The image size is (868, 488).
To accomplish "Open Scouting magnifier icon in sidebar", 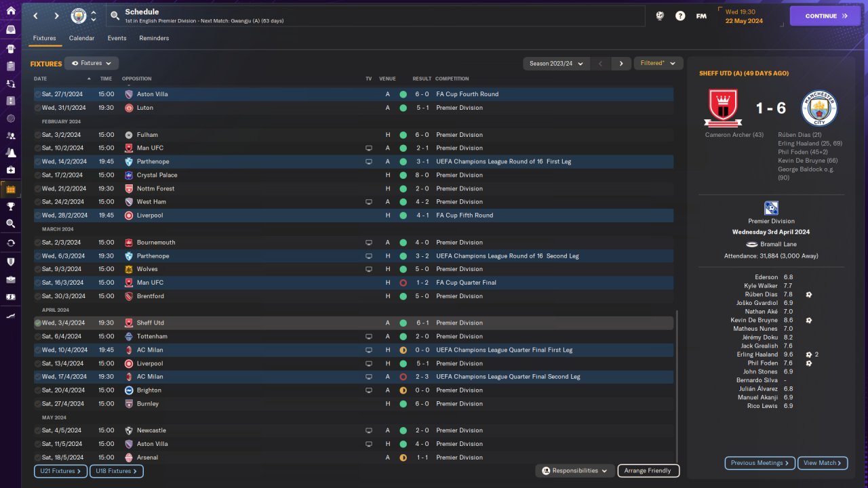I will [10, 224].
